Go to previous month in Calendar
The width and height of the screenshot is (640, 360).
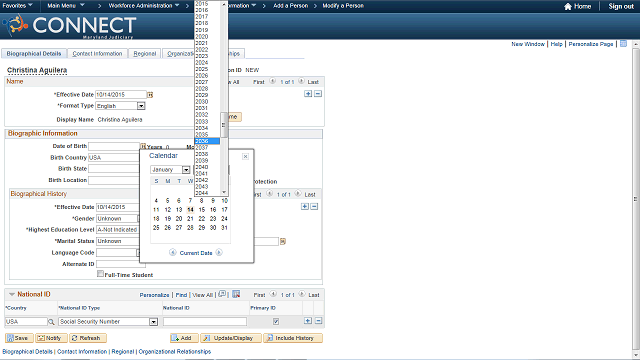(x=173, y=253)
